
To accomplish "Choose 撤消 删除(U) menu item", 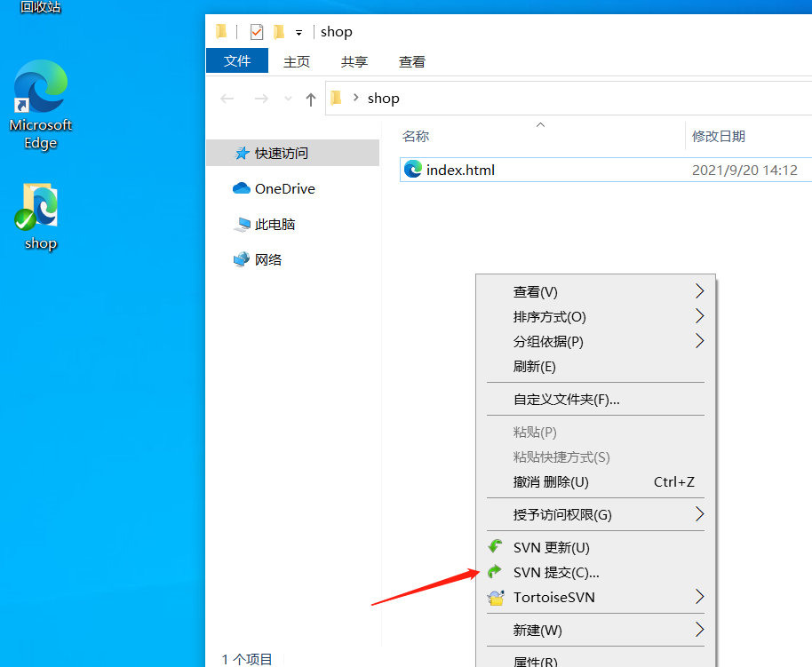I will click(595, 481).
